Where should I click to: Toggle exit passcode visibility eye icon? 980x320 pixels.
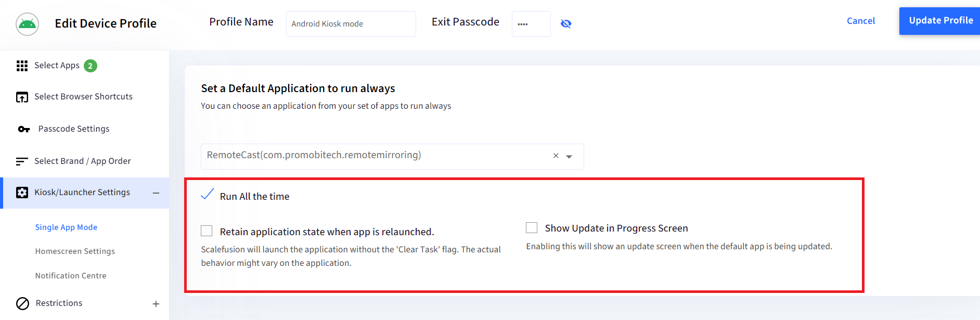[x=566, y=23]
